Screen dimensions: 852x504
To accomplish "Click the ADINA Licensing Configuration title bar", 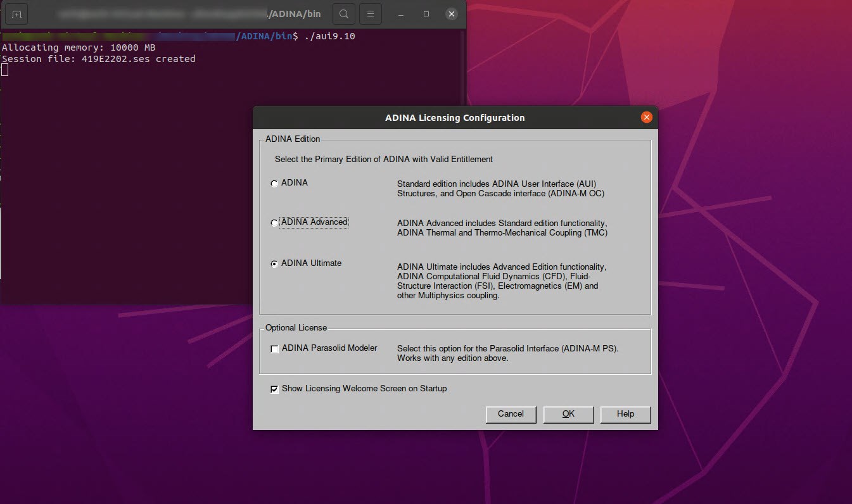I will (x=455, y=118).
